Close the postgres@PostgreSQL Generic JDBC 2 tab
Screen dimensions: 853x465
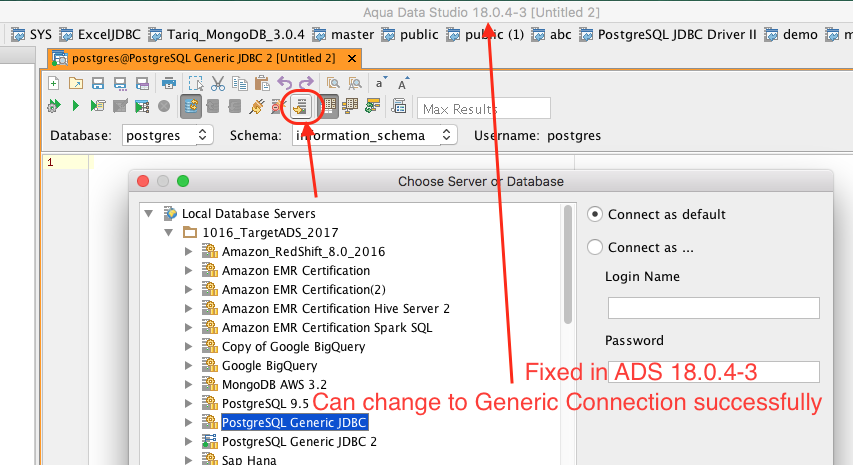pos(352,58)
